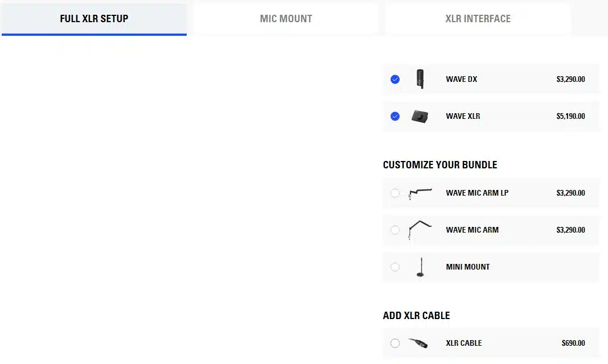
Task: Click the Wave Mic Arm LP label
Action: coord(477,193)
